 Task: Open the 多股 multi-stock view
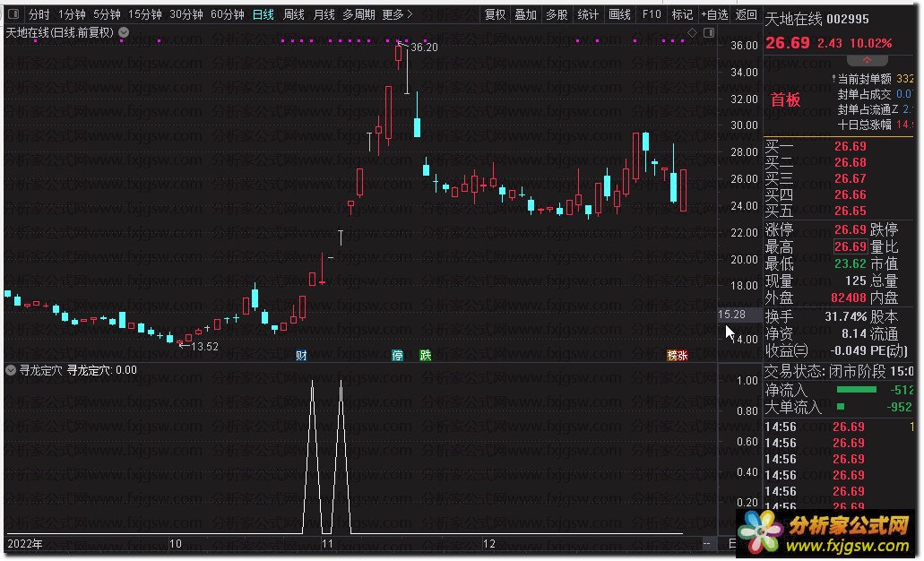point(557,14)
